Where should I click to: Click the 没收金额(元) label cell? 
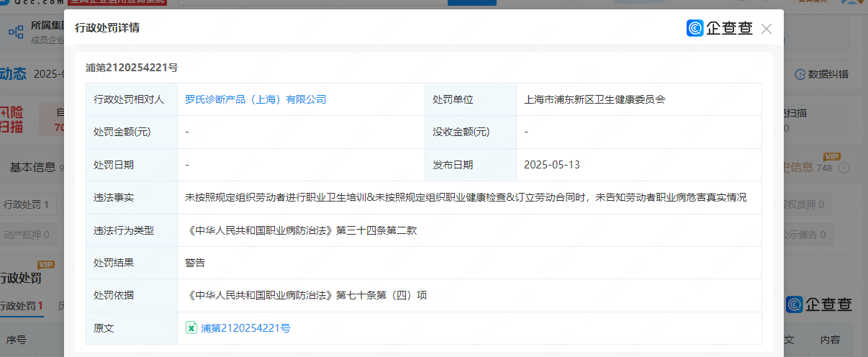[x=471, y=132]
